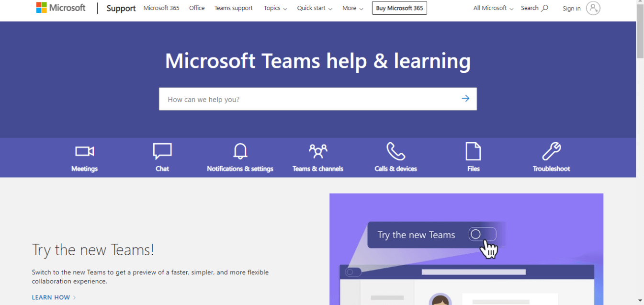Open Teams support nav item
The image size is (644, 305).
(234, 8)
